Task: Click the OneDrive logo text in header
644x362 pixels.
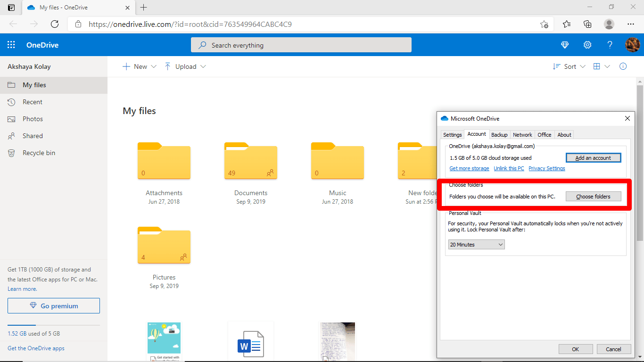Action: [x=42, y=45]
